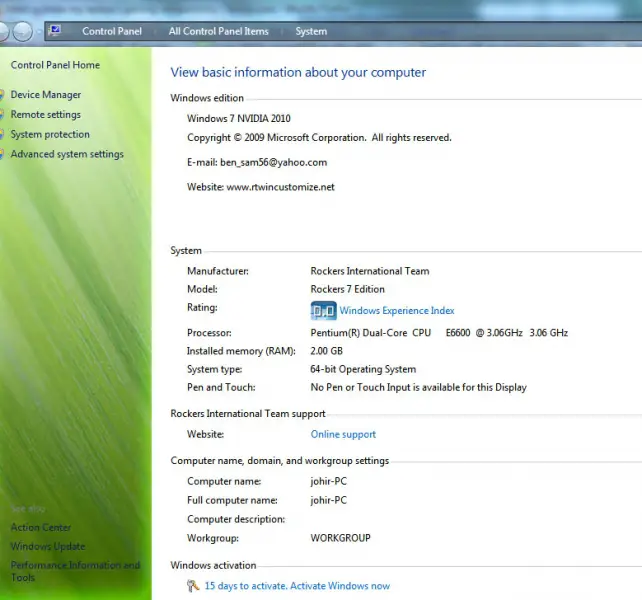Click the Computer description label
The height and width of the screenshot is (600, 642).
pyautogui.click(x=236, y=519)
